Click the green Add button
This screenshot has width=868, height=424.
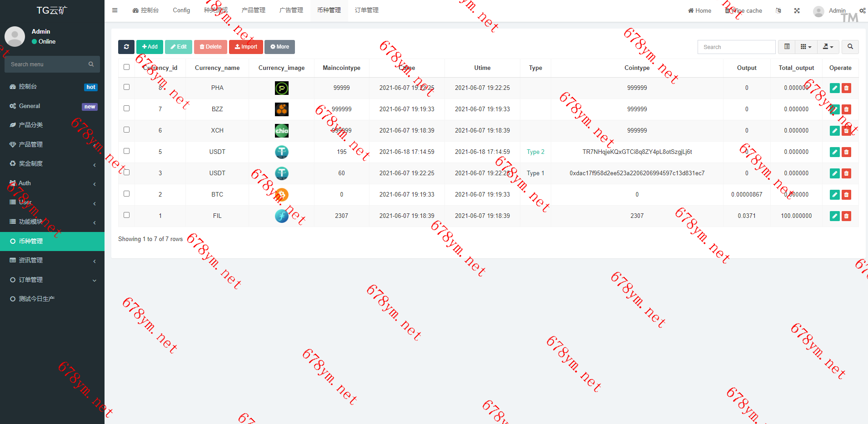click(150, 47)
